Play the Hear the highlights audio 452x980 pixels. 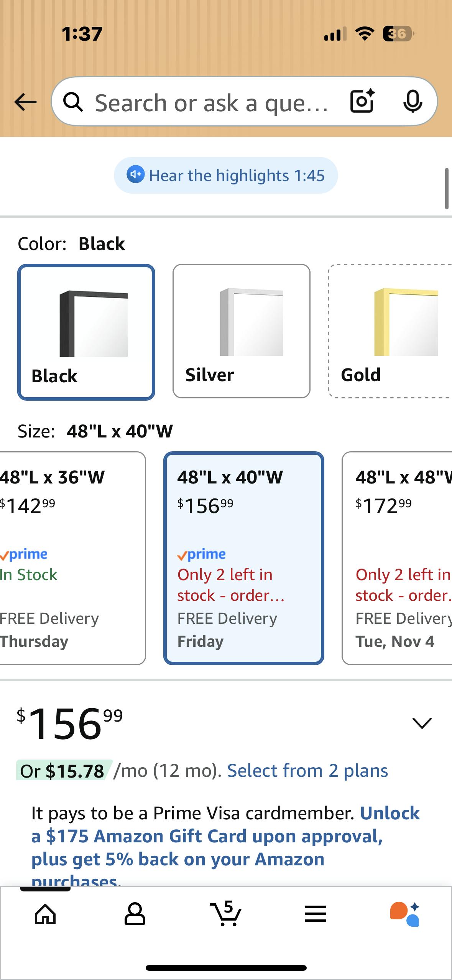[x=226, y=176]
